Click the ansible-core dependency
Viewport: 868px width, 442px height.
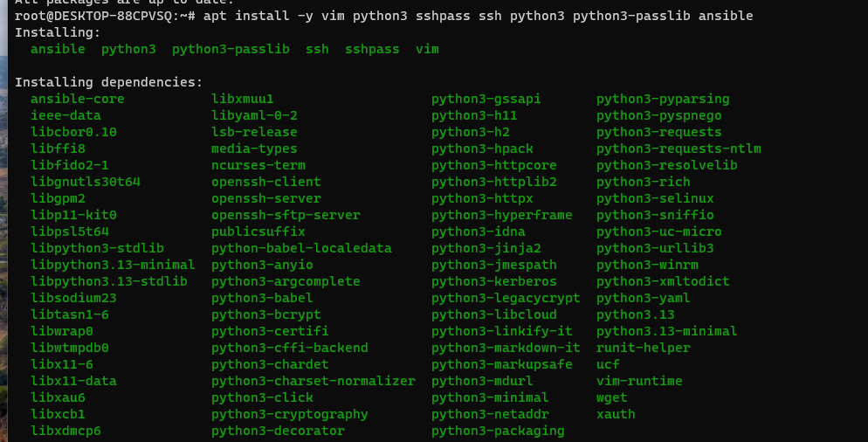[78, 100]
